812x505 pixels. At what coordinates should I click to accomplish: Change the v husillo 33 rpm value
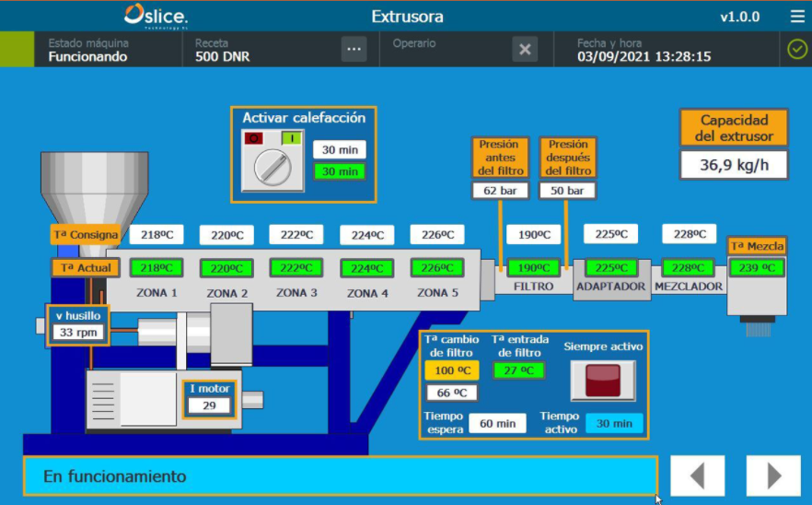pyautogui.click(x=77, y=333)
